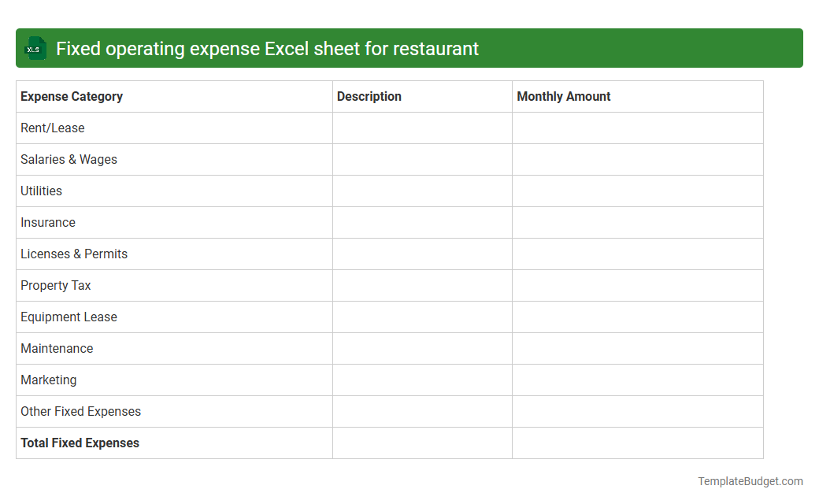819x504 pixels.
Task: Select the Expense Category column header
Action: coord(71,96)
